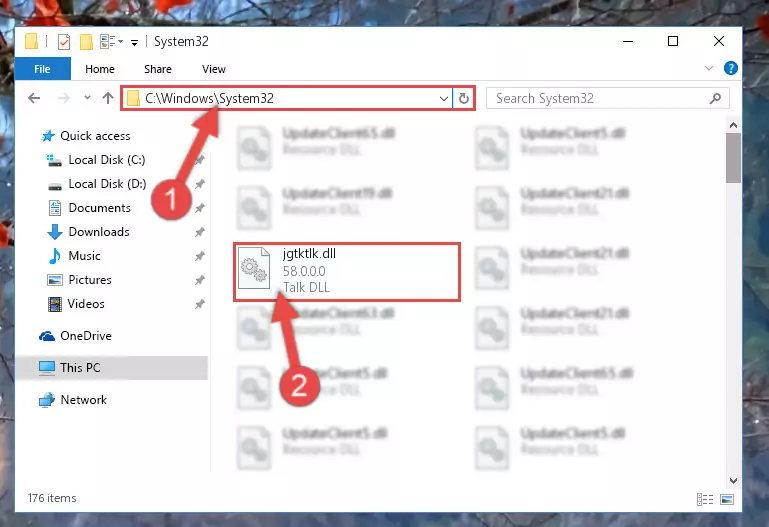Select This PC in navigation pane
Image resolution: width=769 pixels, height=527 pixels.
click(112, 368)
